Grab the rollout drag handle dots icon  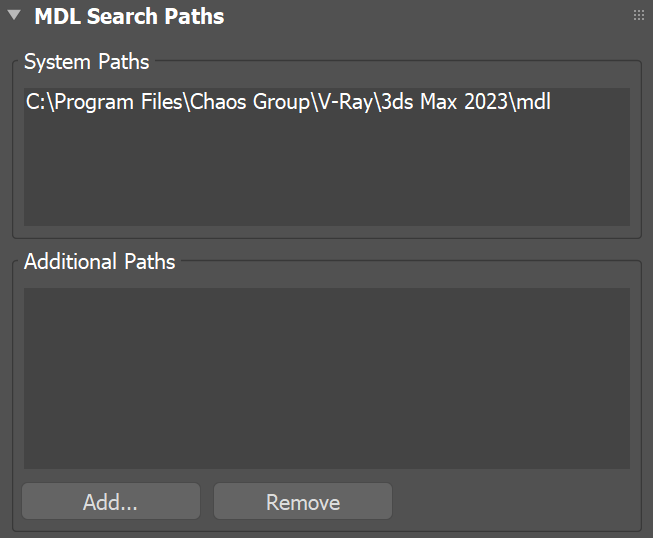coord(639,16)
